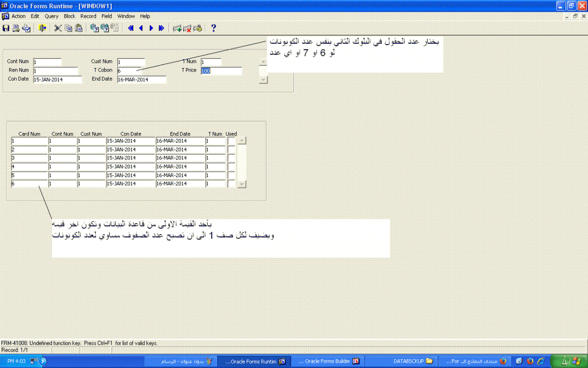Click the card table scrollbar down arrow
This screenshot has width=588, height=368.
(242, 184)
